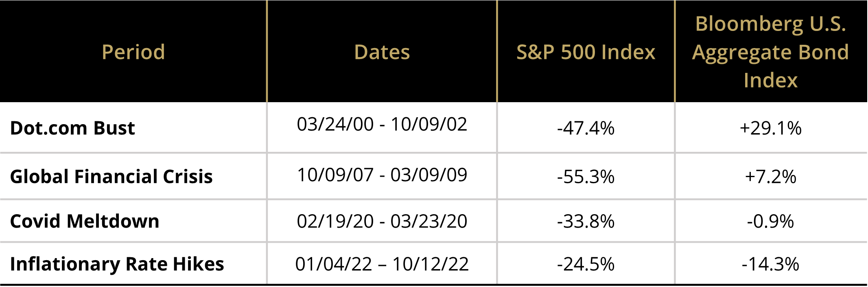Select the Covid Meltdown row label
The image size is (868, 287).
[x=85, y=221]
